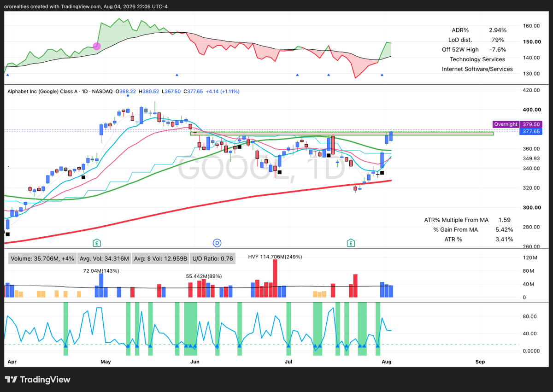Screen dimensions: 553x392
Task: Click the 420.00 price axis label
Action: (530, 90)
